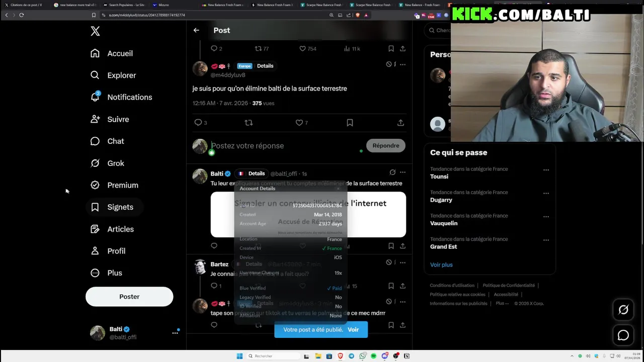644x362 pixels.
Task: Bookmark the main m4ddyluv8 post
Action: pyautogui.click(x=350, y=123)
